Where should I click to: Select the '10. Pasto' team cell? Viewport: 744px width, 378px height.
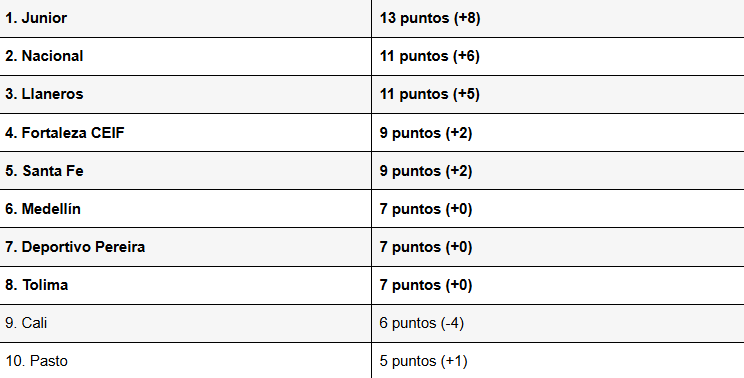coord(186,360)
